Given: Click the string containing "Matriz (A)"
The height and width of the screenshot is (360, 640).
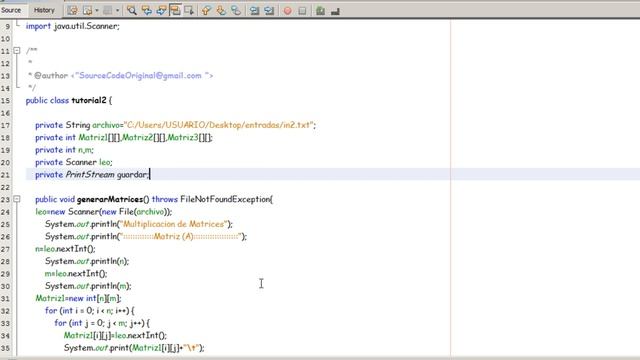Looking at the screenshot, I should coord(180,236).
